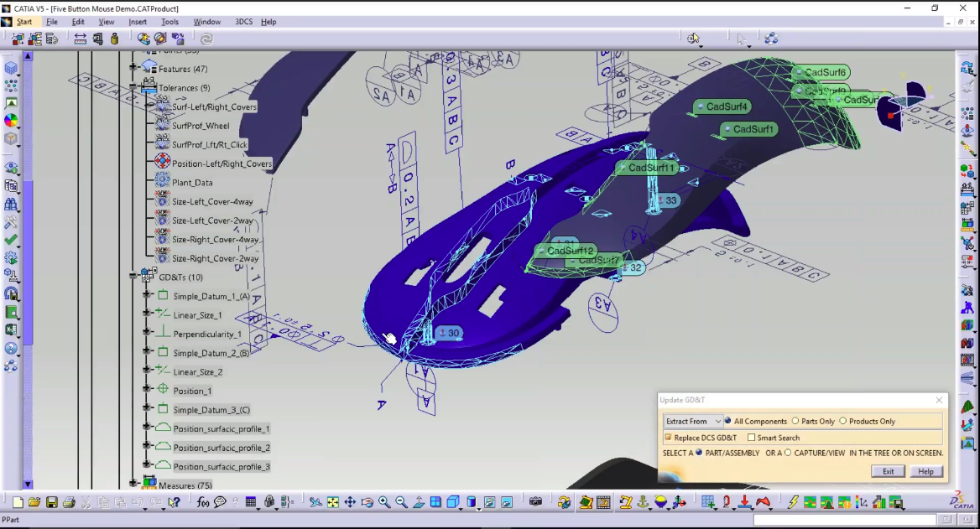Click Help in the Update GD&T dialog
This screenshot has height=529, width=980.
(x=925, y=470)
